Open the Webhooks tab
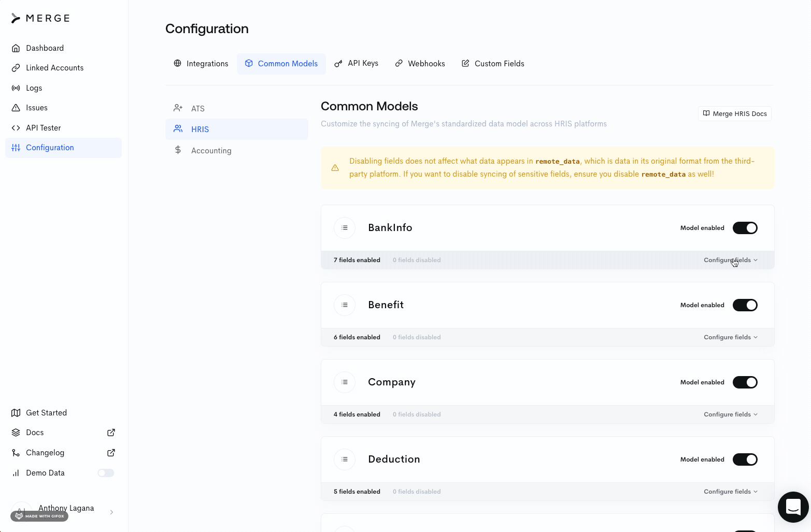This screenshot has height=532, width=811. [420, 64]
